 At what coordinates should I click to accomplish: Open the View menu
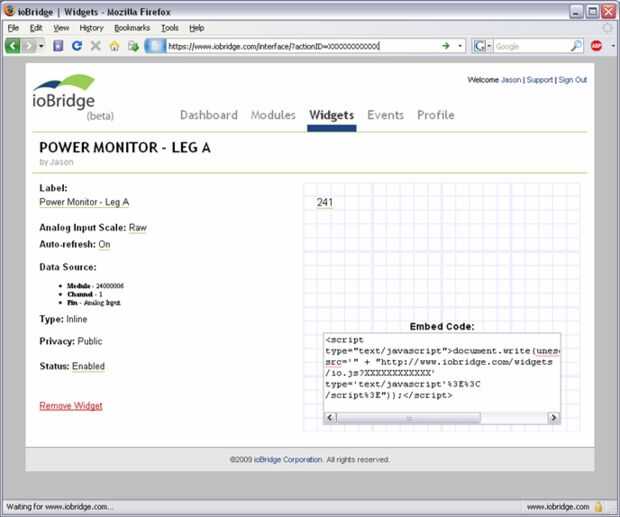[x=61, y=28]
